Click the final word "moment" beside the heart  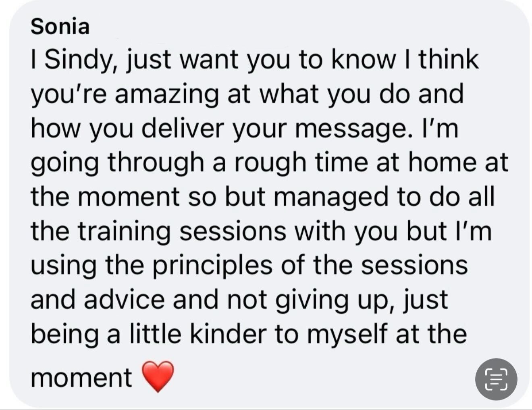(x=81, y=378)
